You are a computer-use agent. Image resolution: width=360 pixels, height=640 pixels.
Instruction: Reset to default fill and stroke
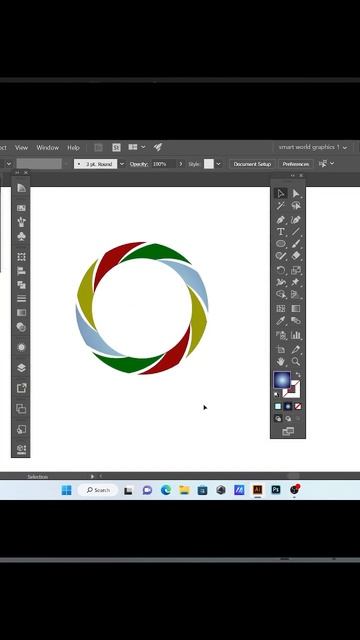coord(277,395)
